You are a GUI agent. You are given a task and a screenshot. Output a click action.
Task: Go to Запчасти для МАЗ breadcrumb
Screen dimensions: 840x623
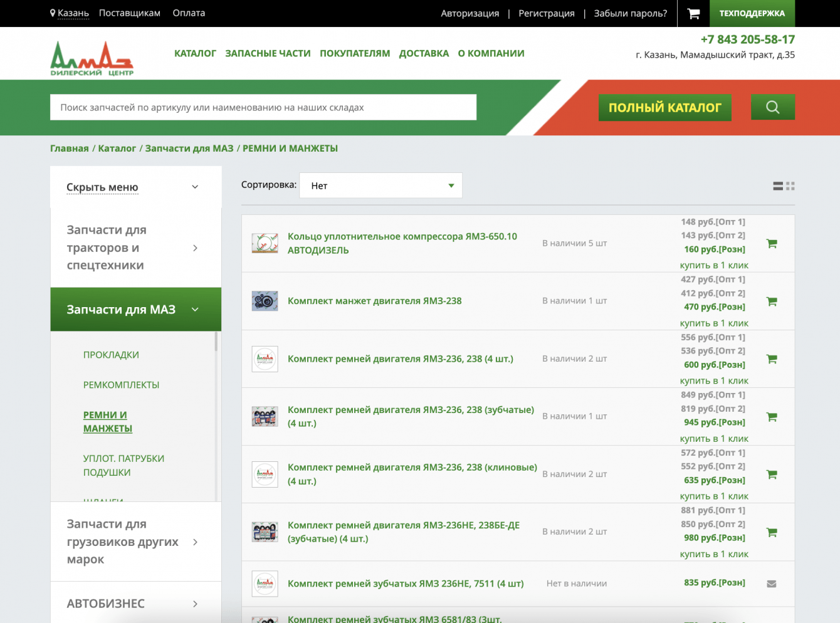(x=189, y=149)
